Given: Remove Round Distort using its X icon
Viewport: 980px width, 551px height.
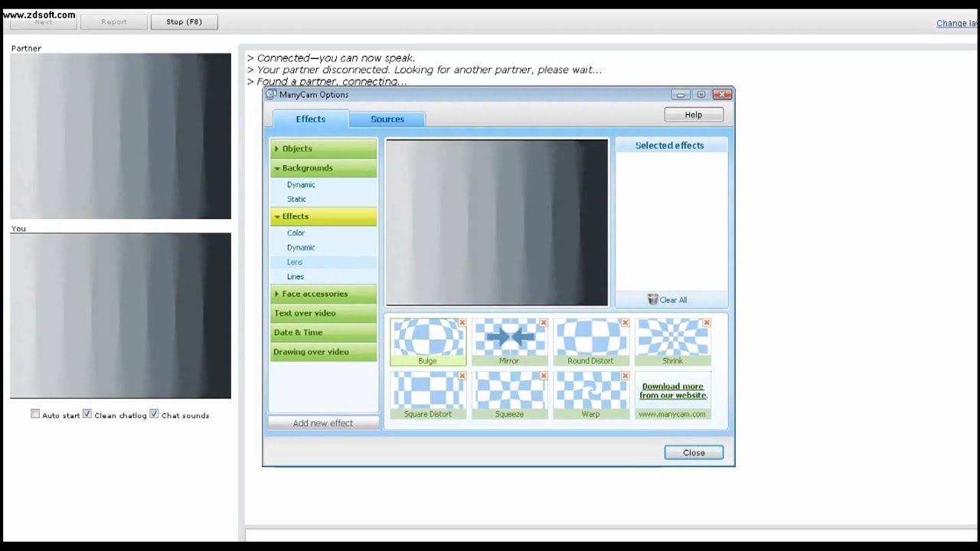Looking at the screenshot, I should click(x=625, y=323).
